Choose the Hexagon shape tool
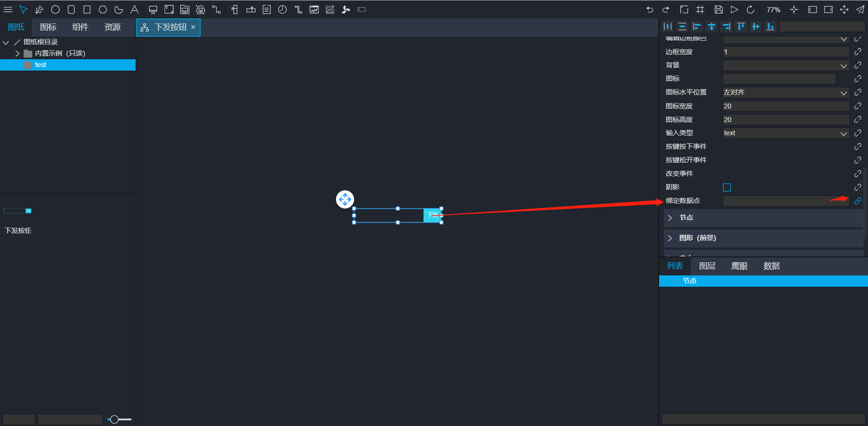This screenshot has width=868, height=426. [103, 9]
